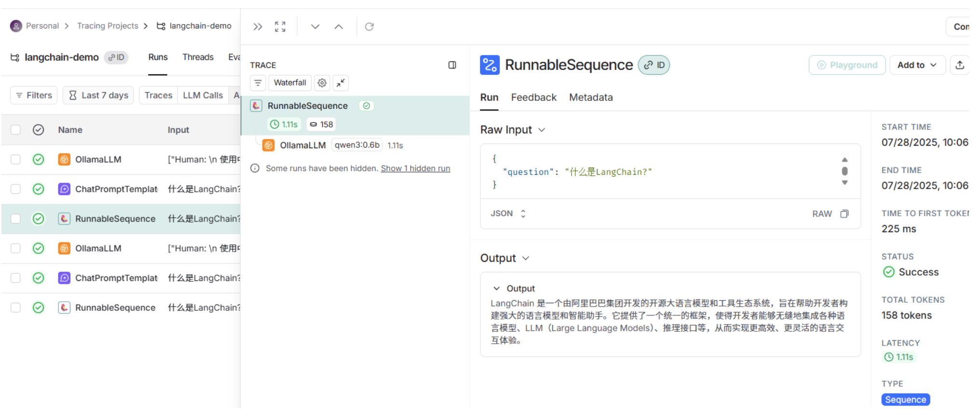Open trace in fullscreen expand icon
This screenshot has height=420, width=980.
point(280,27)
